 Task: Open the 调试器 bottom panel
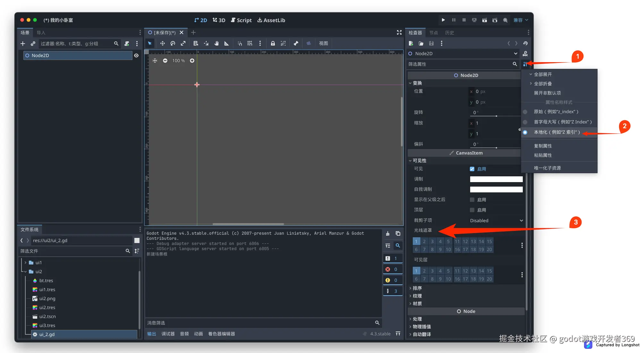pos(168,334)
